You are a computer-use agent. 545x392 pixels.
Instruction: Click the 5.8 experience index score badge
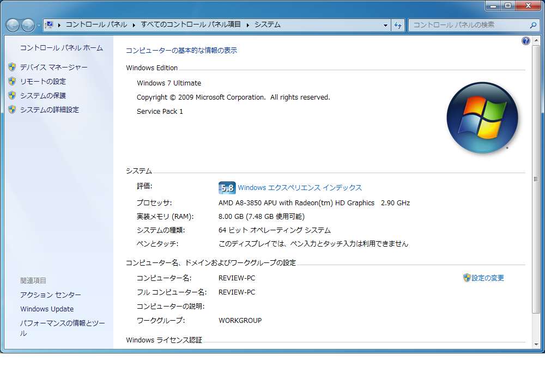227,188
